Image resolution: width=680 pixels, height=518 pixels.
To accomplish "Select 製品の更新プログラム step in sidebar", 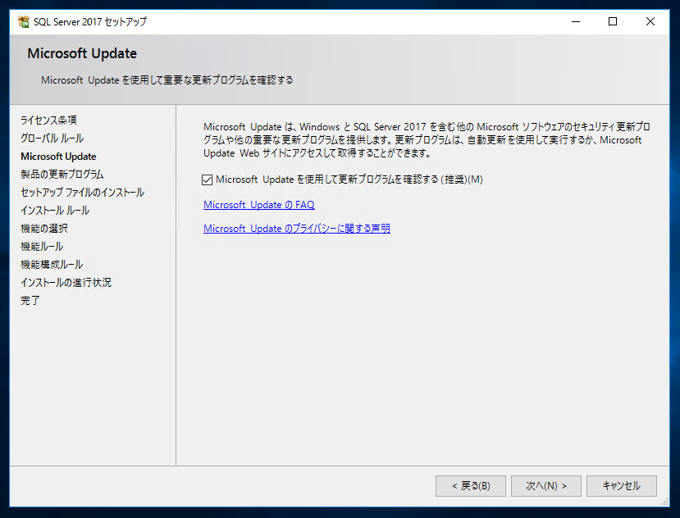I will [62, 174].
